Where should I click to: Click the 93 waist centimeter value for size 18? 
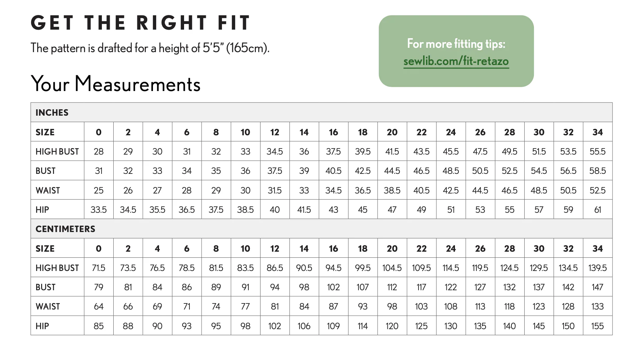tap(363, 306)
